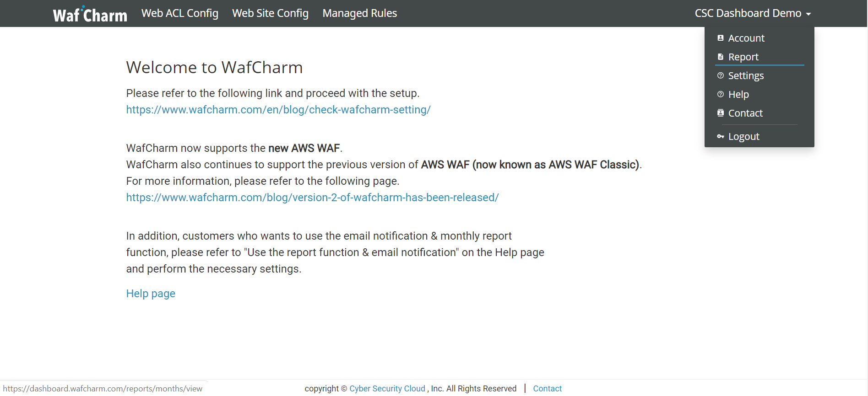Screen dimensions: 868x396
Task: Click the footer Contact link
Action: point(547,389)
